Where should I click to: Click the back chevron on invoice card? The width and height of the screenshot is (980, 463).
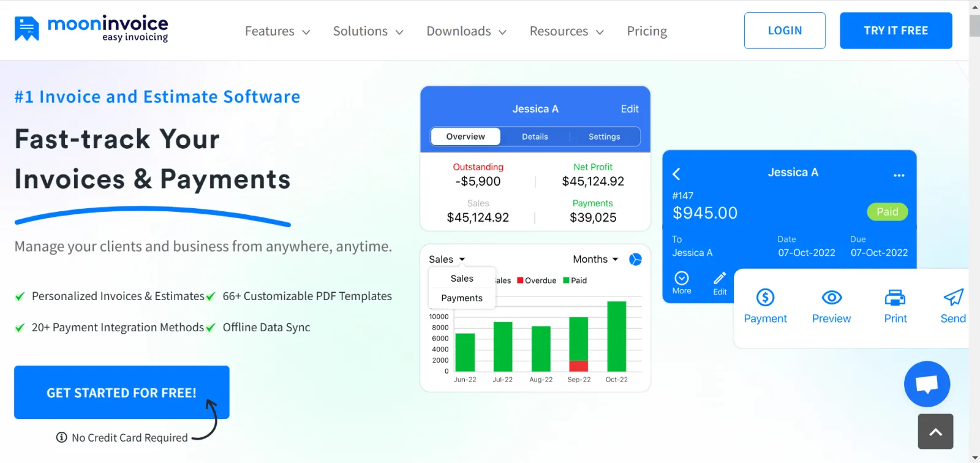pyautogui.click(x=676, y=174)
